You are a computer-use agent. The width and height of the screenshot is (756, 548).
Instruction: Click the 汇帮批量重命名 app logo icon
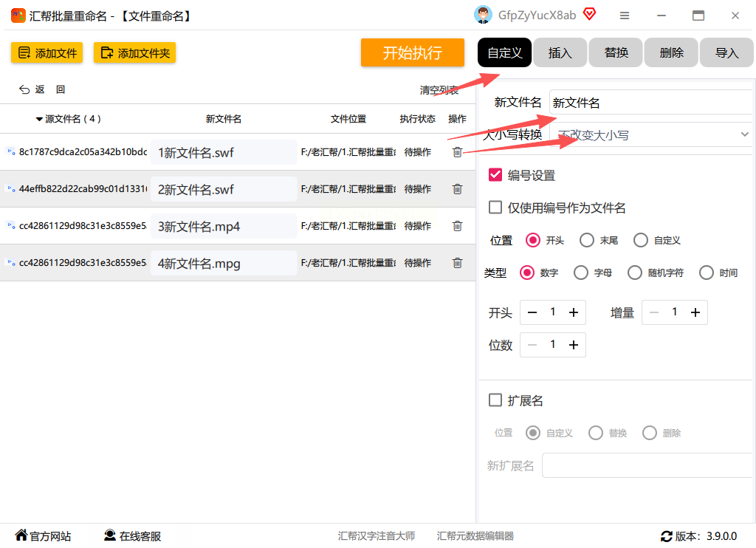point(18,16)
